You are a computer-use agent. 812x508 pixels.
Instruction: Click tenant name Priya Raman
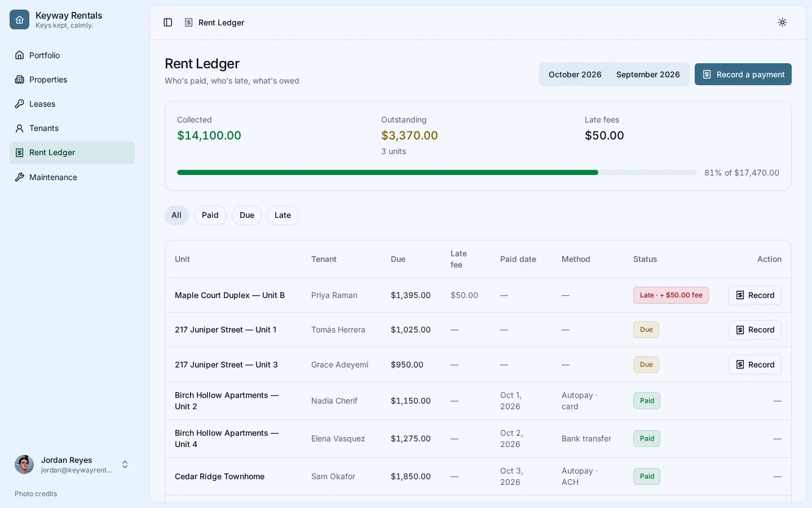click(334, 295)
